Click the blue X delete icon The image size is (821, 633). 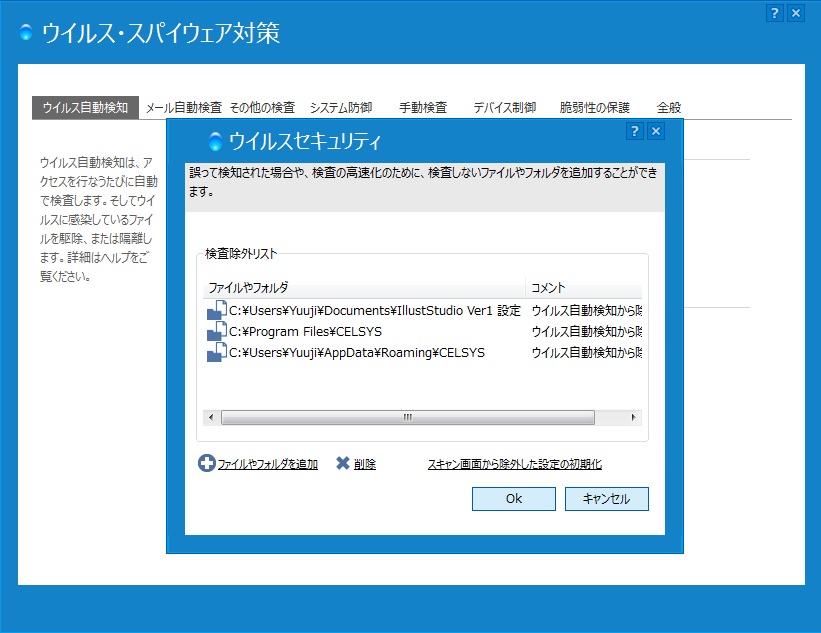coord(342,463)
